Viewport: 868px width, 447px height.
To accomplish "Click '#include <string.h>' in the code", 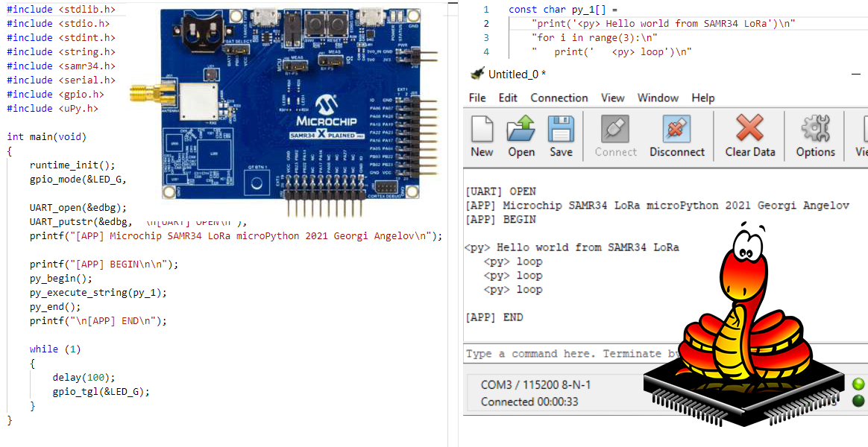I will pos(61,51).
